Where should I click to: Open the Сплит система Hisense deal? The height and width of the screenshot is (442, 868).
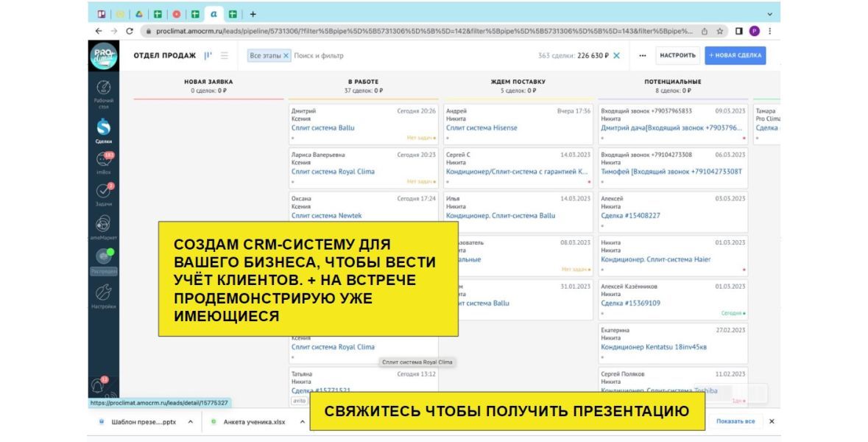click(481, 128)
